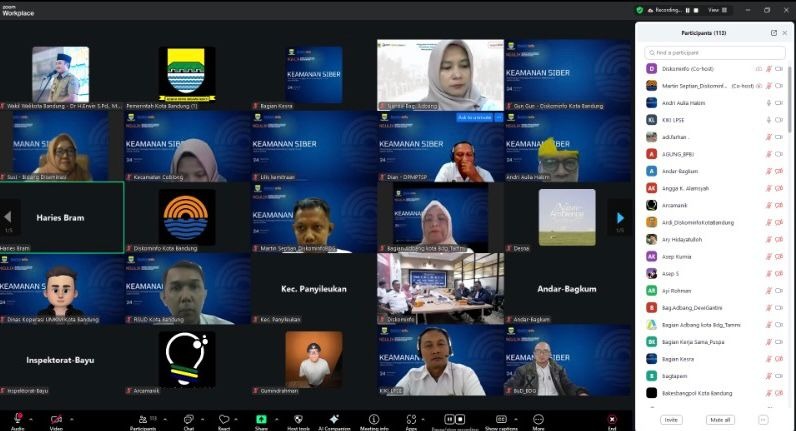The image size is (796, 431).
Task: Open audio options arrow beside Audio
Action: point(31,419)
